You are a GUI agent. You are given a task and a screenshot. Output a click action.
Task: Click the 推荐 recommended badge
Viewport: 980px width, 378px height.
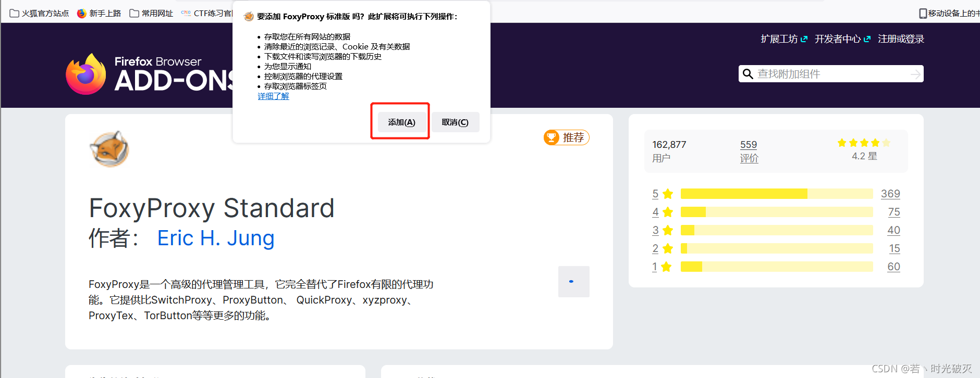click(566, 137)
